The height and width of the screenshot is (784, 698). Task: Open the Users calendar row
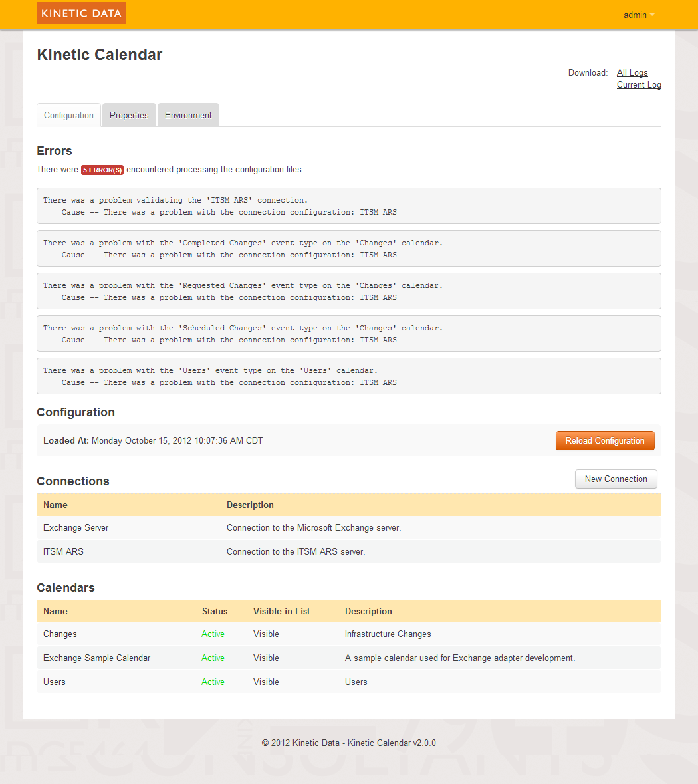(349, 682)
